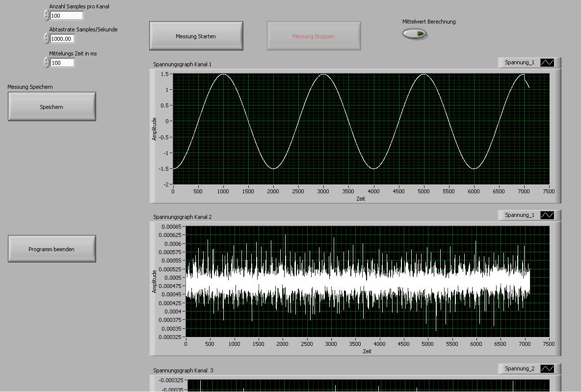Decrement the Mittelungs Zeit in ms value

pos(47,65)
